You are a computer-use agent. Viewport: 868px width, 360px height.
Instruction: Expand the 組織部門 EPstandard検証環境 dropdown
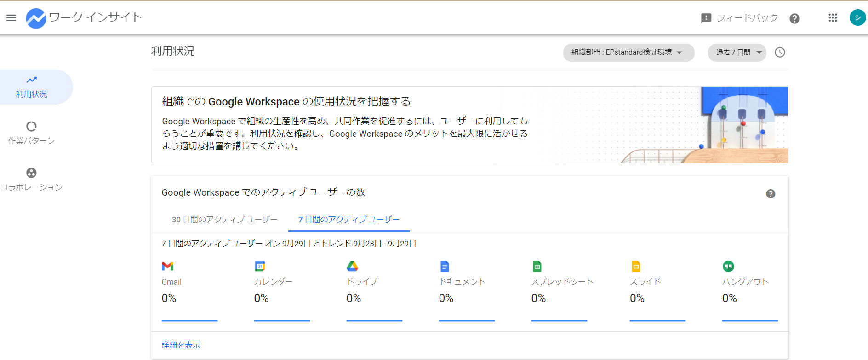pos(628,52)
